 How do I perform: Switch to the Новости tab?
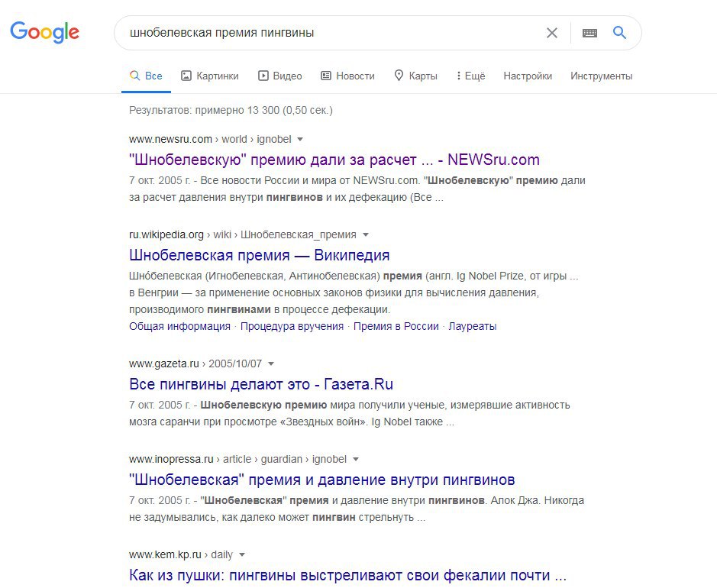coord(347,76)
